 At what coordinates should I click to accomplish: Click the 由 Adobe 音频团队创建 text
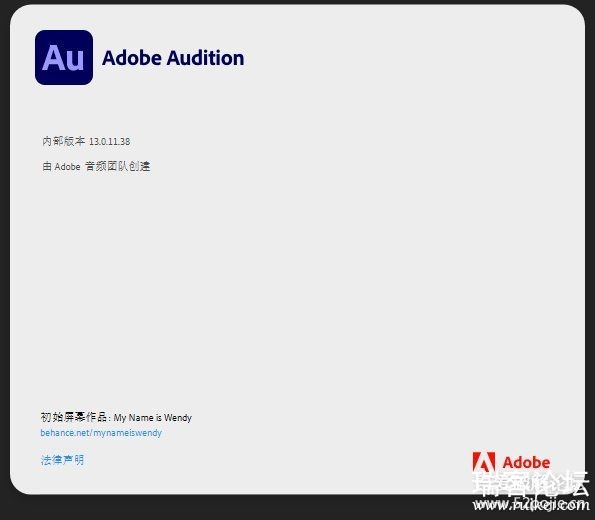tap(96, 166)
